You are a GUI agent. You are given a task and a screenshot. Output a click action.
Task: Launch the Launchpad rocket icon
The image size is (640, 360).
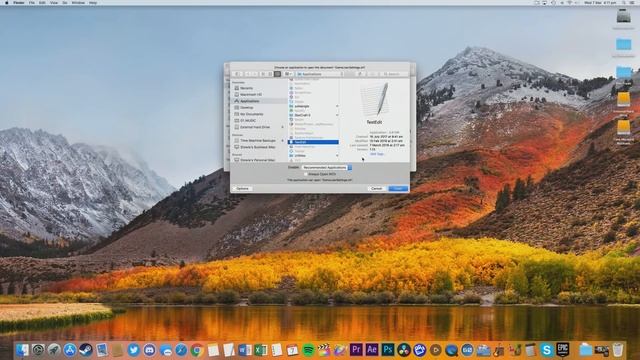[x=54, y=350]
